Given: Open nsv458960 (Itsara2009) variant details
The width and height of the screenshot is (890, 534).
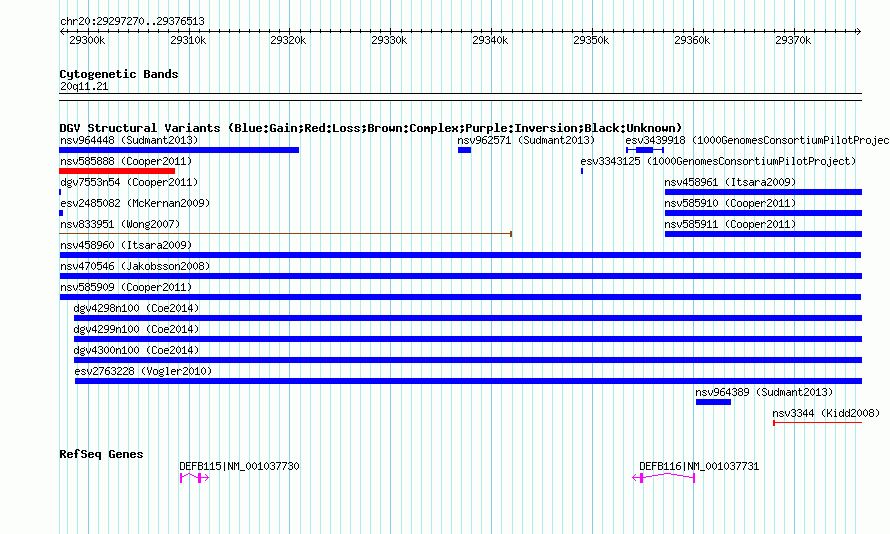Looking at the screenshot, I should (x=126, y=245).
